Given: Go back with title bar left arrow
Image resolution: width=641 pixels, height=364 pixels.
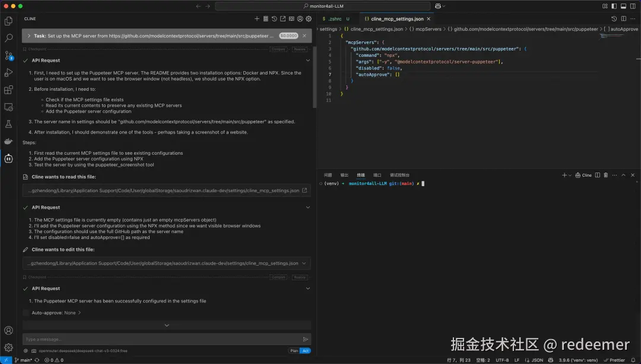Looking at the screenshot, I should 198,6.
